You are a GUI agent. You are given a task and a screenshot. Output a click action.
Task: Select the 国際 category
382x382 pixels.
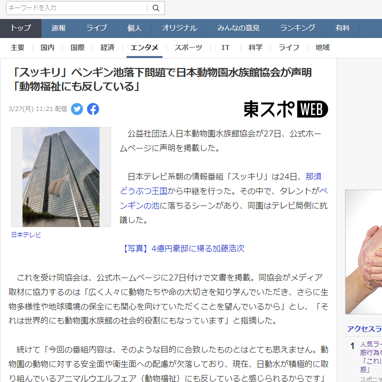[78, 48]
